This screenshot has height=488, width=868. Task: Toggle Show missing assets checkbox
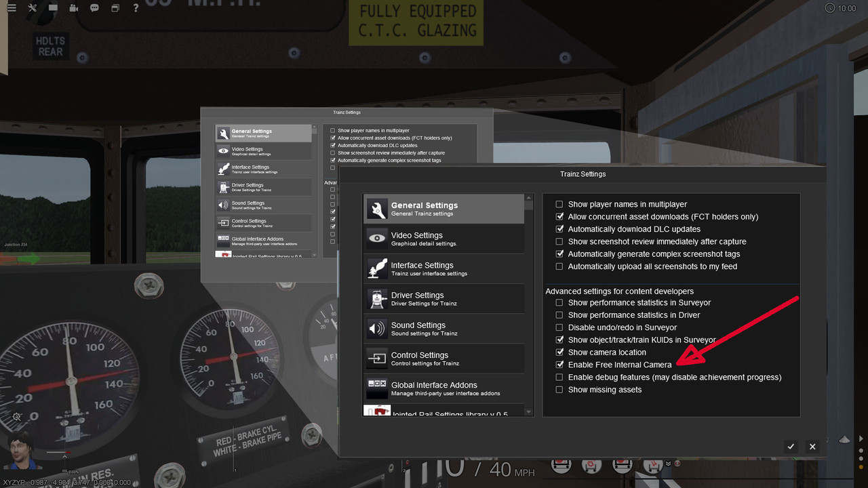pyautogui.click(x=559, y=390)
